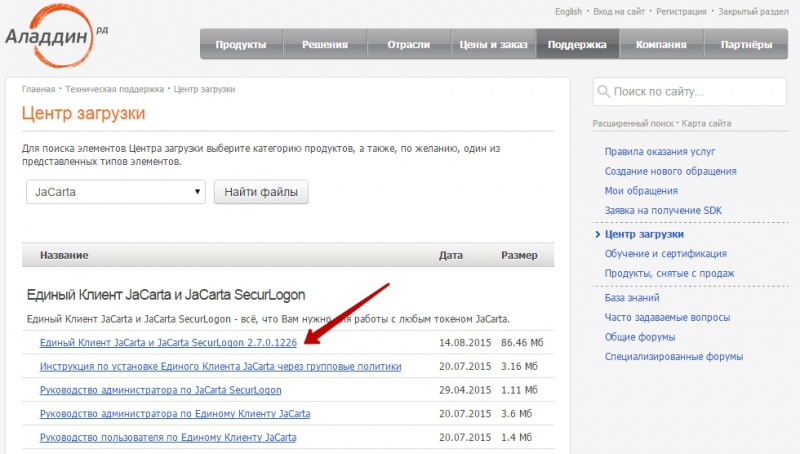Open the Решения menu
The width and height of the screenshot is (800, 454).
pos(324,44)
